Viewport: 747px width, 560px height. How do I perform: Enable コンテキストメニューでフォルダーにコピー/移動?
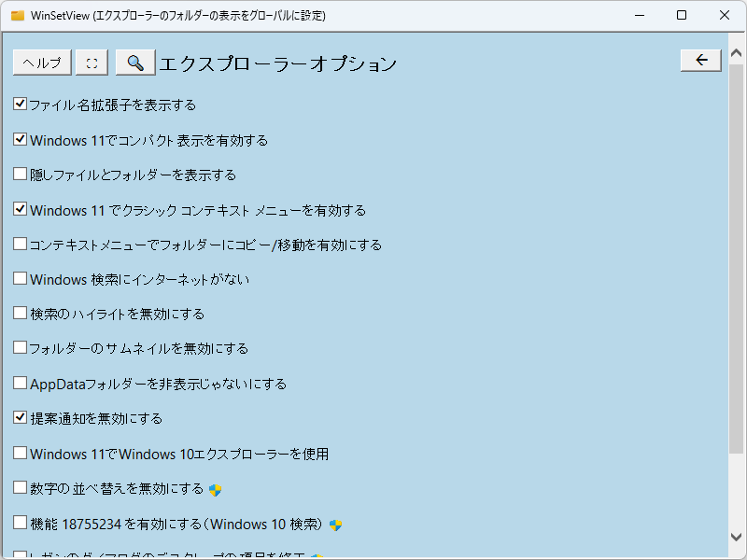(x=20, y=244)
